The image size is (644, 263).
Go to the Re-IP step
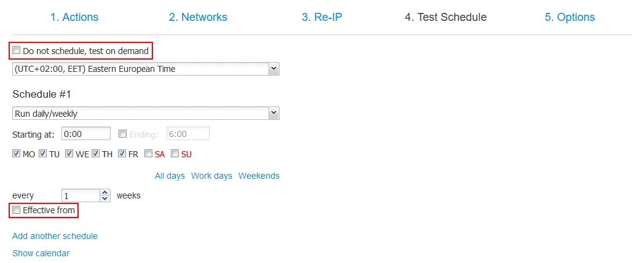pyautogui.click(x=321, y=17)
